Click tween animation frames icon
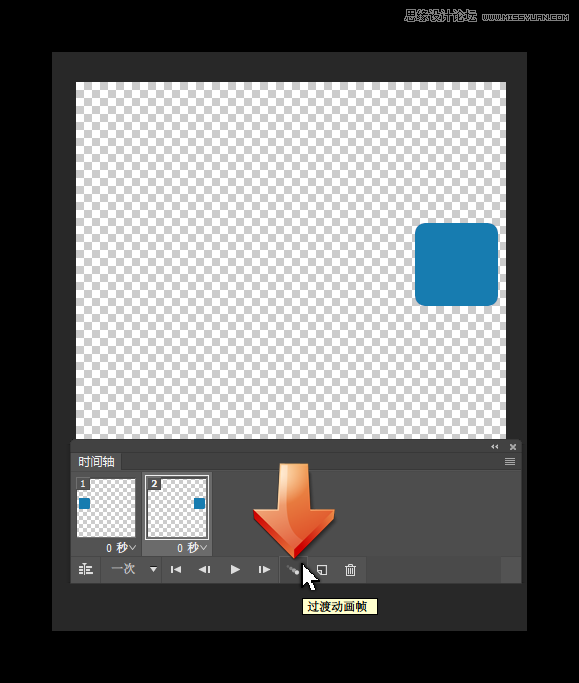Image resolution: width=579 pixels, height=683 pixels. [x=293, y=570]
